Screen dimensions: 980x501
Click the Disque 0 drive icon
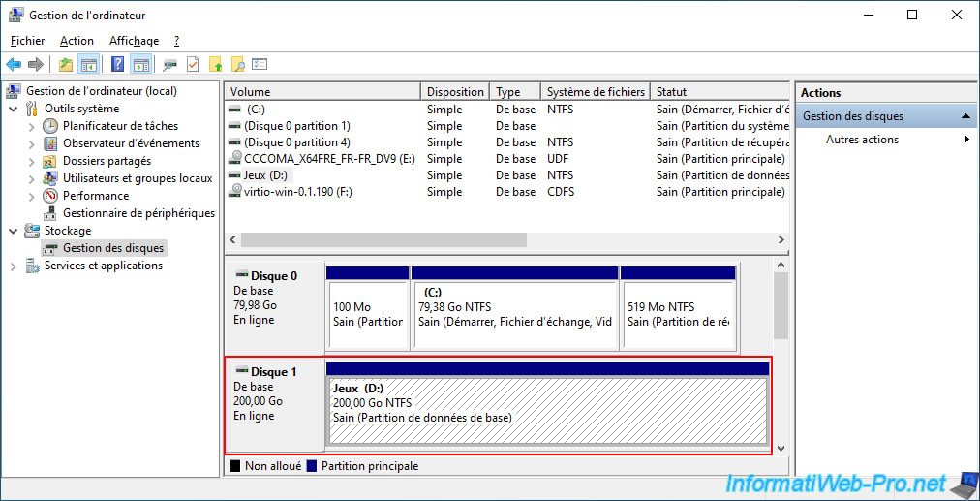[241, 275]
